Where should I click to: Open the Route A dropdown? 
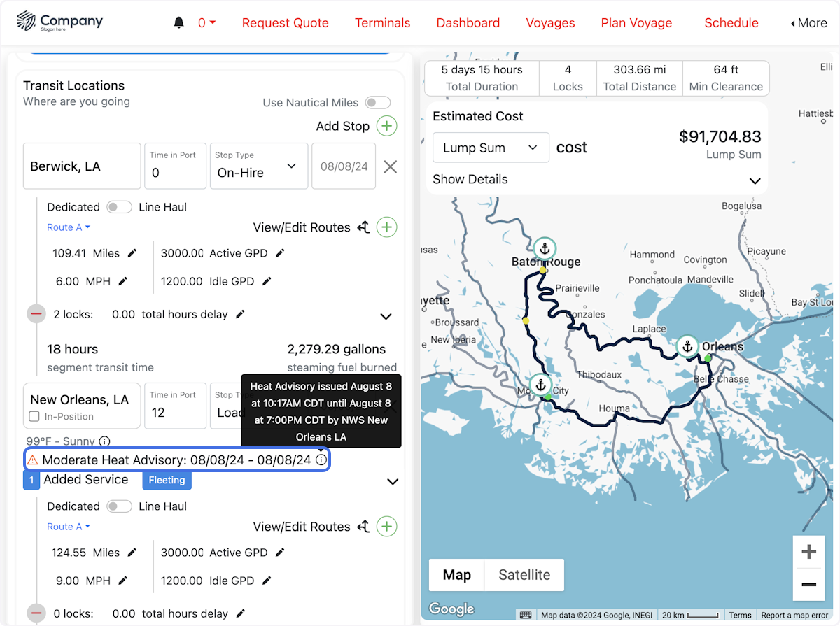68,227
